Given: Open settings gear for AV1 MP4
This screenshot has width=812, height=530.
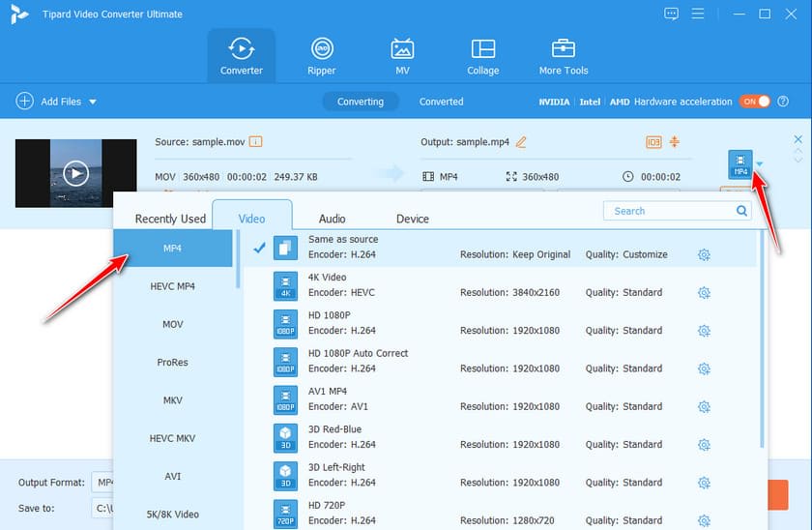Looking at the screenshot, I should [x=704, y=407].
